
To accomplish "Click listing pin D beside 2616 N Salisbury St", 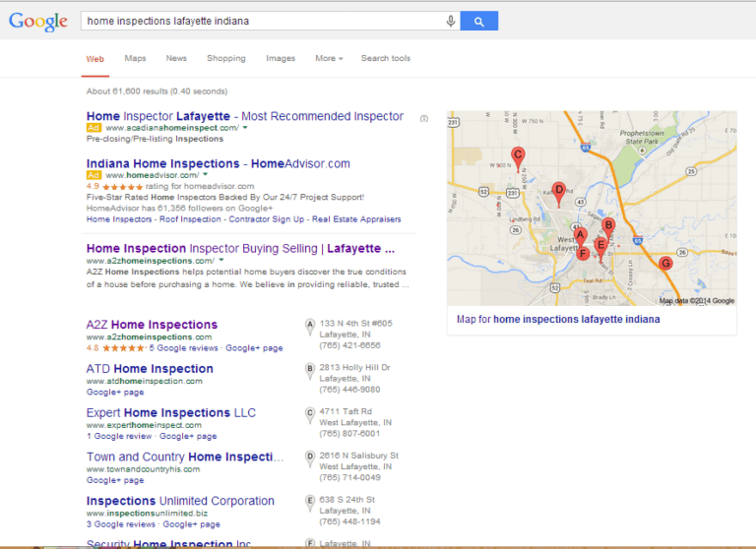I will click(x=310, y=459).
